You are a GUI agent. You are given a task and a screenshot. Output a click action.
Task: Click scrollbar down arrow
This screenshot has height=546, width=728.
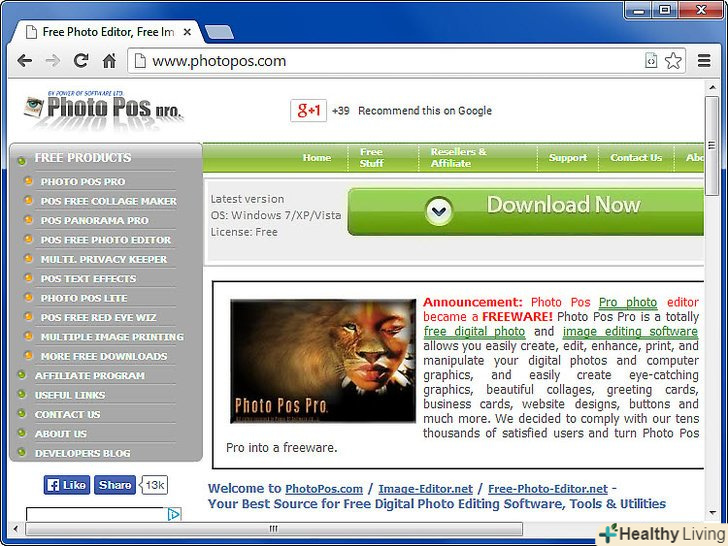coord(712,513)
